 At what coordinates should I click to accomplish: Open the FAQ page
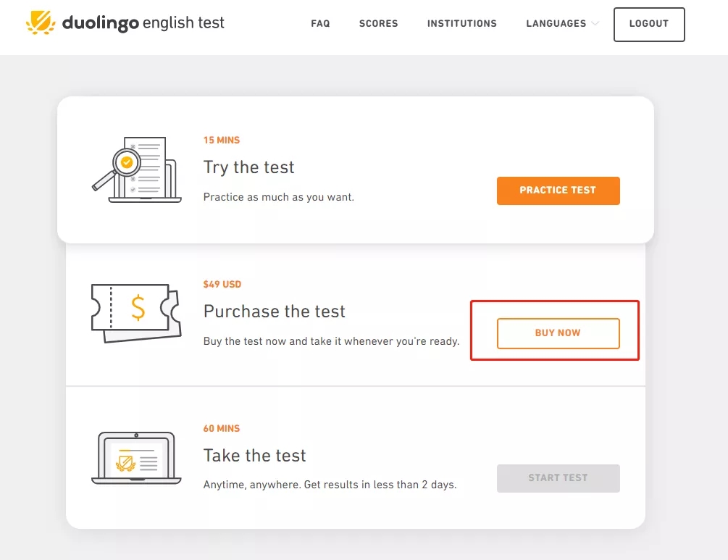320,24
